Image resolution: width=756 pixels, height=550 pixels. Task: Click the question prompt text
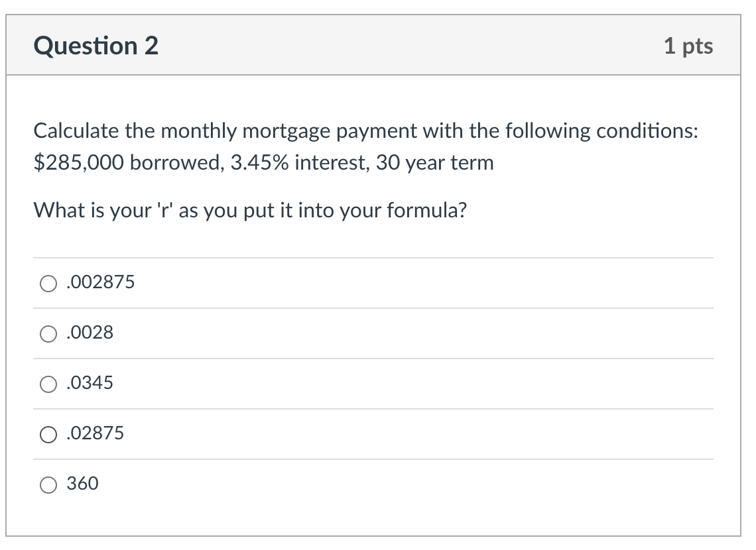tap(365, 131)
